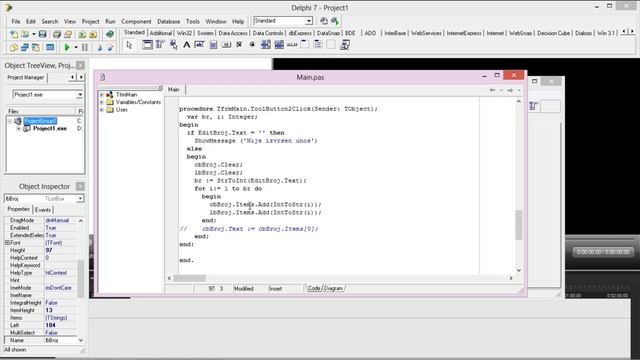
Task: Switch to the Win32 palette tab
Action: tap(184, 33)
